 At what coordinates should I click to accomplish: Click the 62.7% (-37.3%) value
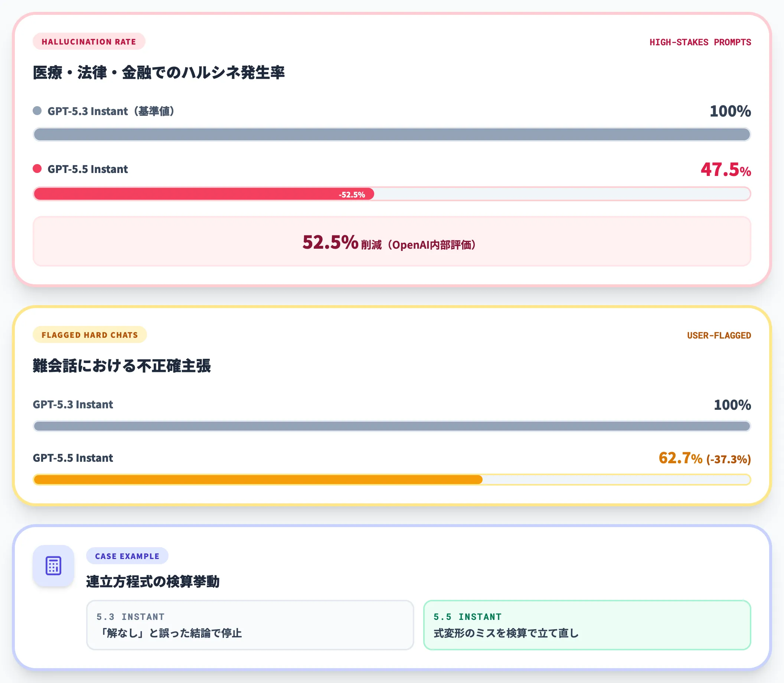click(x=705, y=458)
